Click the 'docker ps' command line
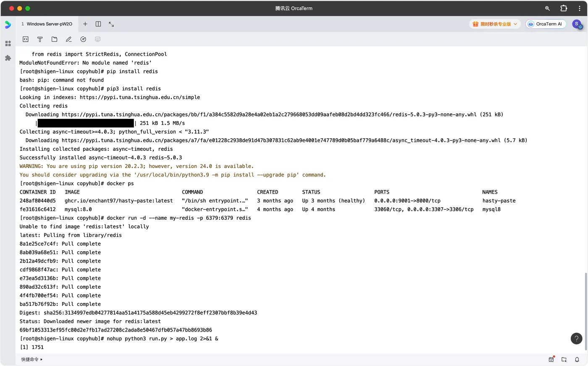Screen dimensions: 588x366 (77, 183)
